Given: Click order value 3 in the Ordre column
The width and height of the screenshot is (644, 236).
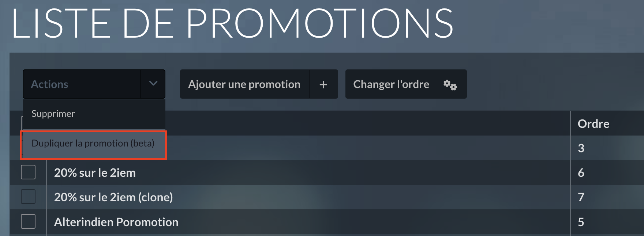Looking at the screenshot, I should click(x=581, y=148).
